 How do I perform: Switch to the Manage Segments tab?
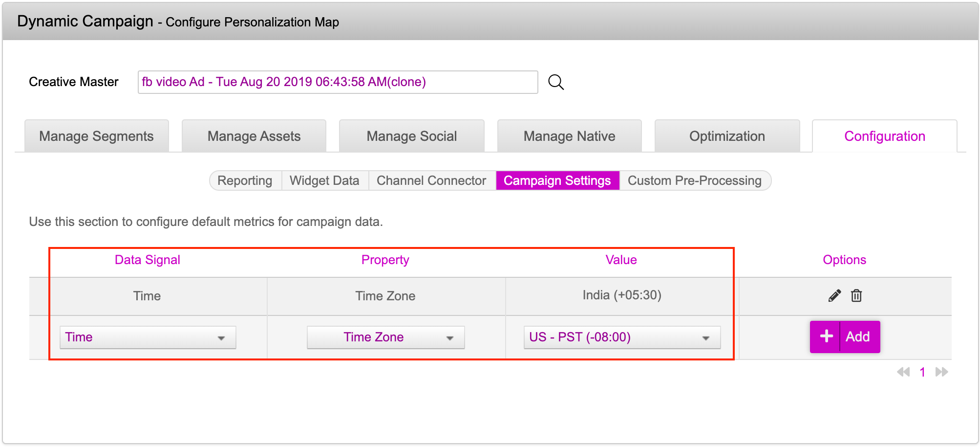click(97, 136)
